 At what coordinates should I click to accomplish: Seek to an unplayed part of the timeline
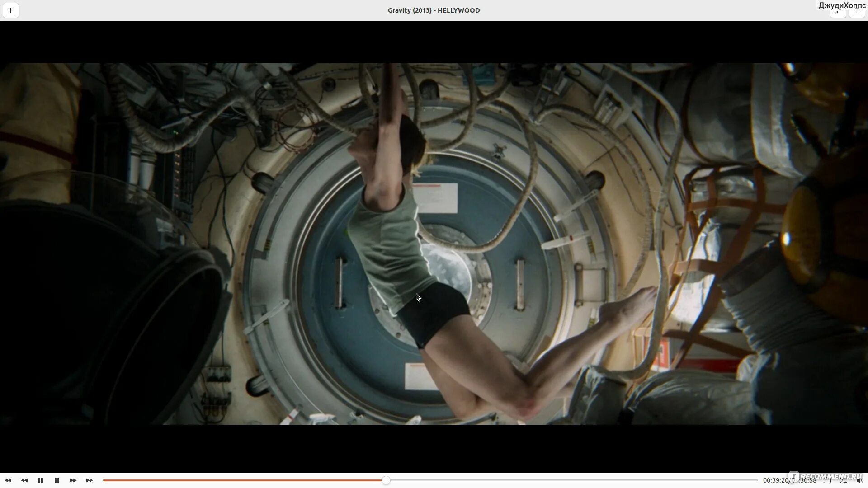click(x=573, y=480)
